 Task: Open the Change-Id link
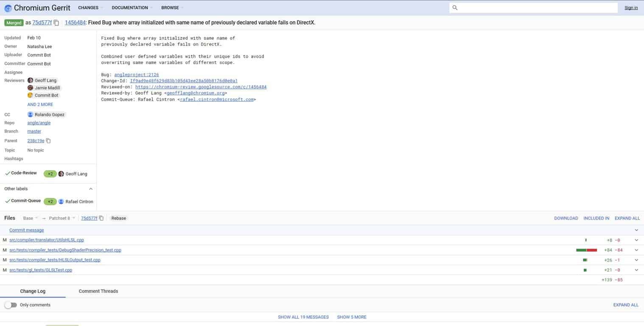click(x=184, y=81)
